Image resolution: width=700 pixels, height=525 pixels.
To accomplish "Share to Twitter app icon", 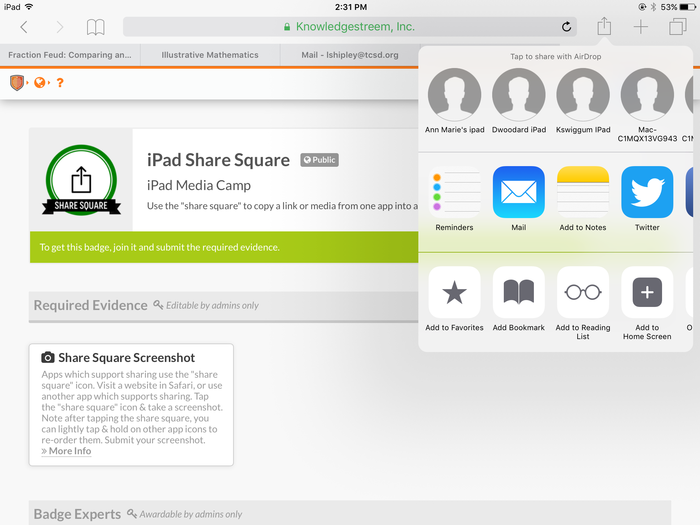I will point(647,192).
